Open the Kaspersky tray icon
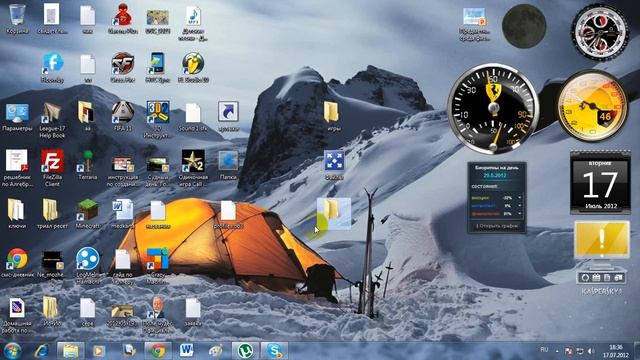Image resolution: width=640 pixels, height=360 pixels. 569,351
